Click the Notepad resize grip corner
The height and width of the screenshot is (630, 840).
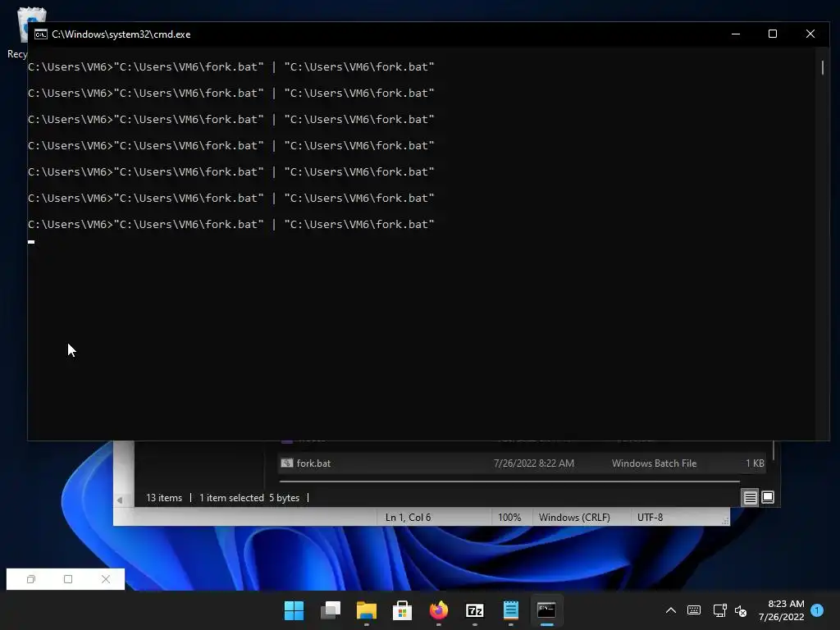click(725, 521)
